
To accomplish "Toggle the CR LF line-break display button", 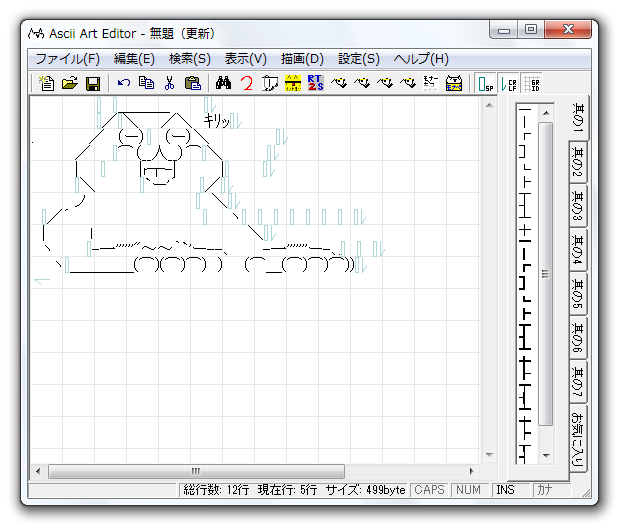I will pos(509,84).
